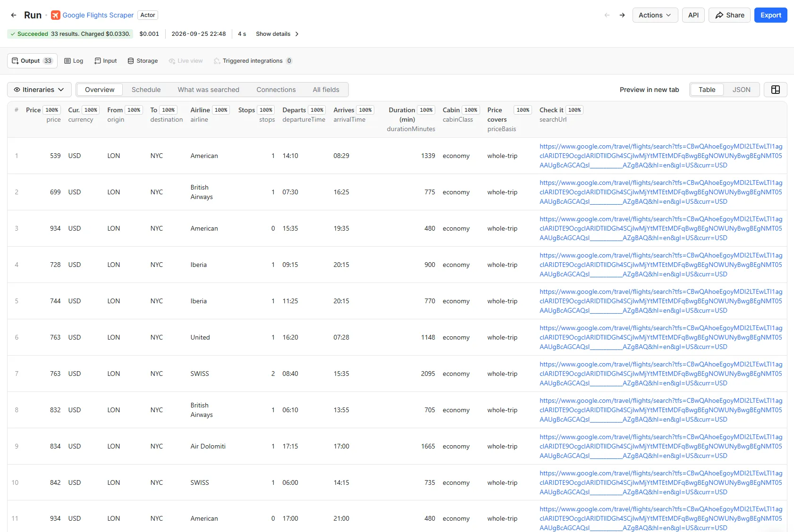The width and height of the screenshot is (794, 532).
Task: Click the $0.001 cost value
Action: (149, 34)
